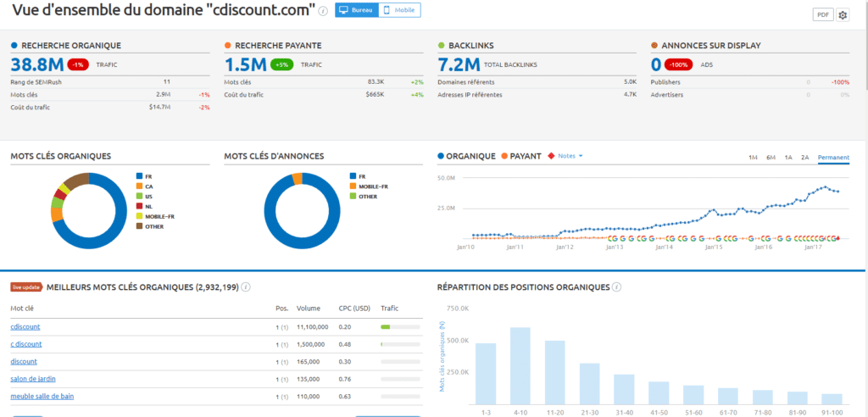Click the live update badge
The width and height of the screenshot is (868, 417).
click(27, 286)
